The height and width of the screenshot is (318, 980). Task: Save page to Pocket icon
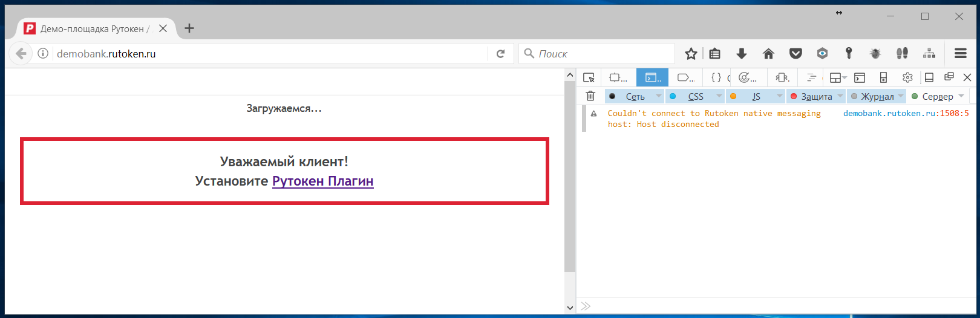click(x=795, y=54)
